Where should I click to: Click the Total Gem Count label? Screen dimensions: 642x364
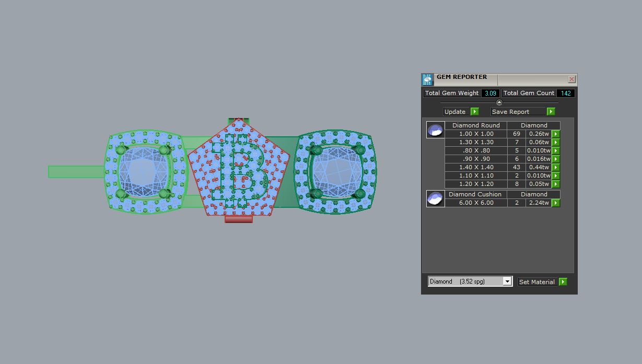[x=529, y=93]
